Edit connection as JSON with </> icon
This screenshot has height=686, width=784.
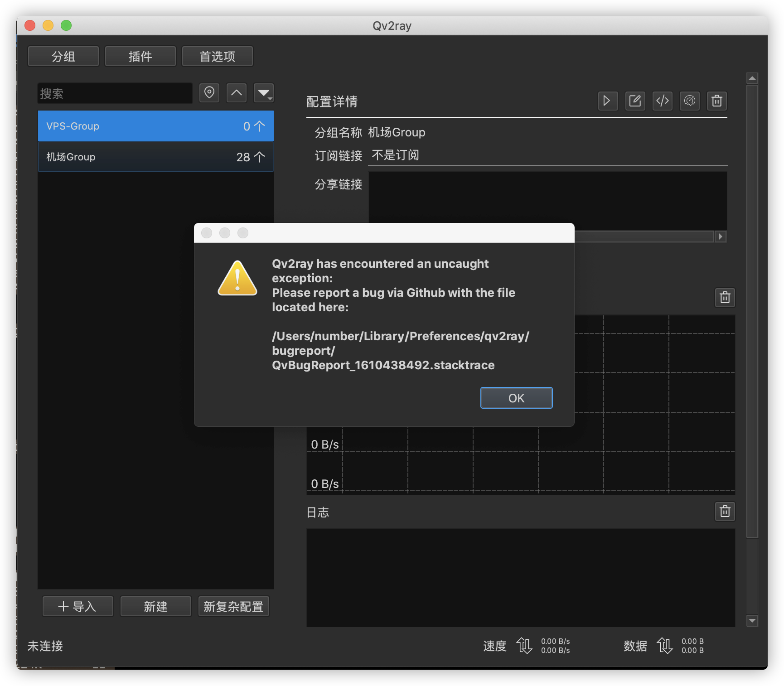(x=662, y=101)
